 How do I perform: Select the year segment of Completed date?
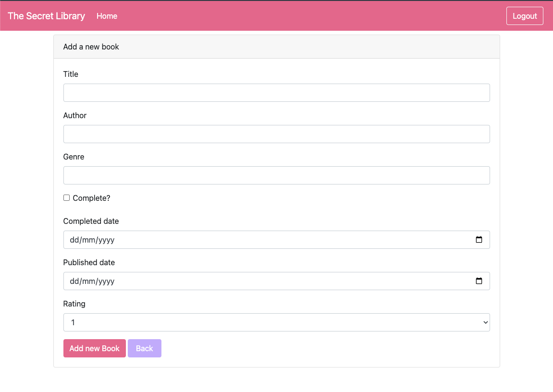106,240
